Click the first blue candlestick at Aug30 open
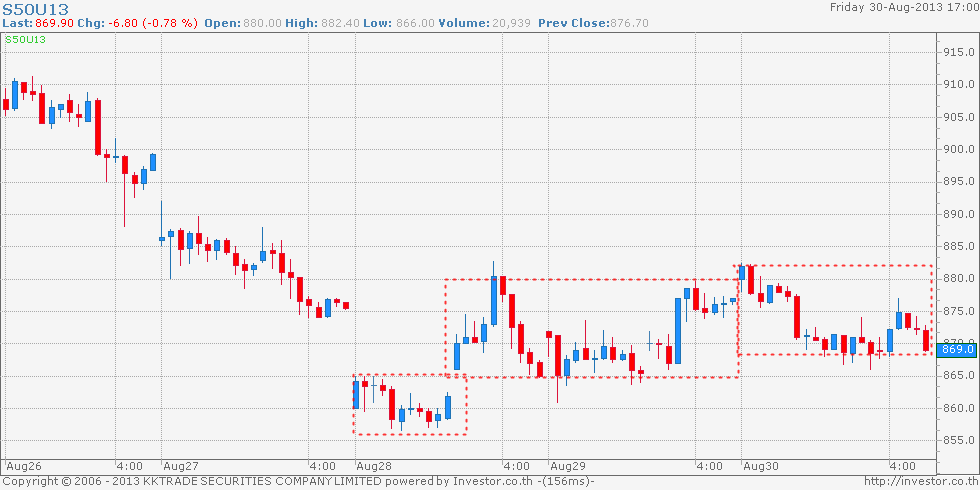 pos(742,271)
